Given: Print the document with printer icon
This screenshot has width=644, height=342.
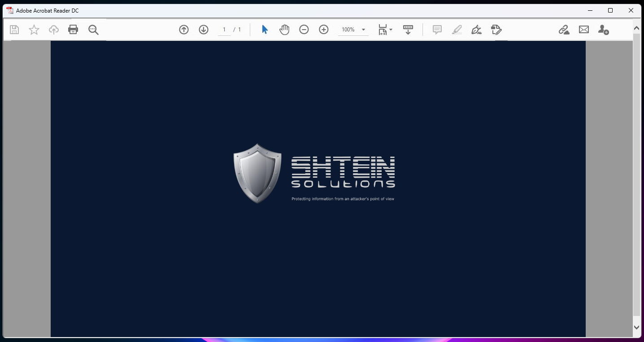Looking at the screenshot, I should coord(73,30).
